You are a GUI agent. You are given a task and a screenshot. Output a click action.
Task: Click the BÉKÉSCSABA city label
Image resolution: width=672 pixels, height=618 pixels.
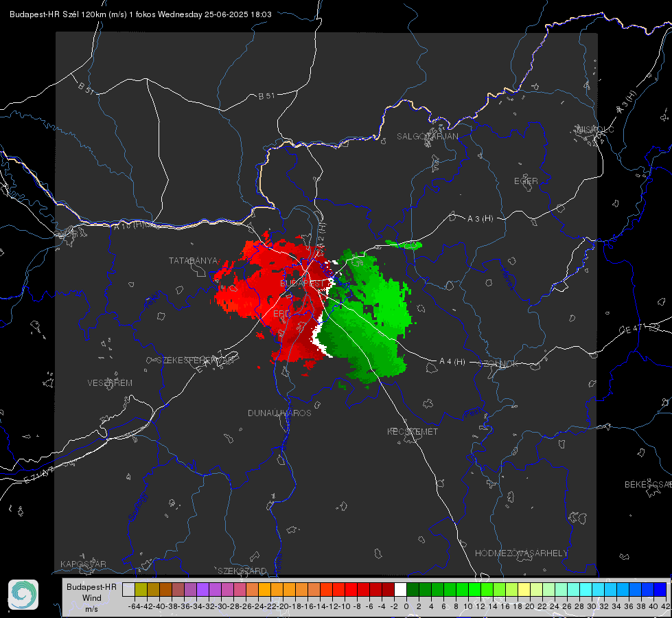[648, 485]
